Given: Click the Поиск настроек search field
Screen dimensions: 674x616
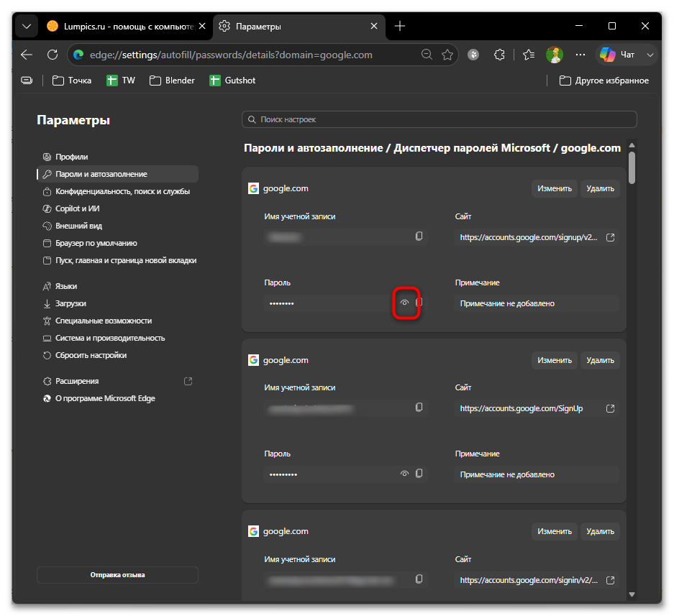Looking at the screenshot, I should (439, 119).
